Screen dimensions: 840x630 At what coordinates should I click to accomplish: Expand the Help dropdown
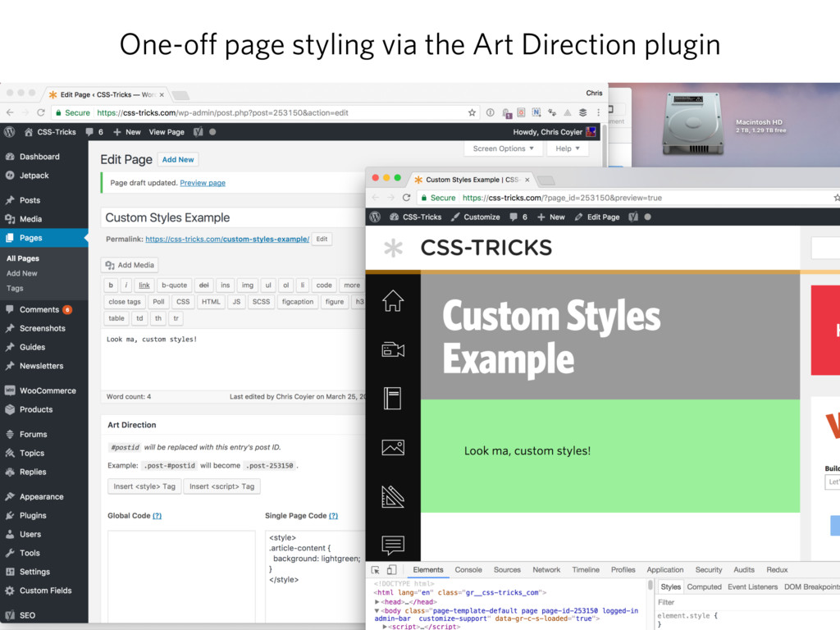(x=568, y=148)
